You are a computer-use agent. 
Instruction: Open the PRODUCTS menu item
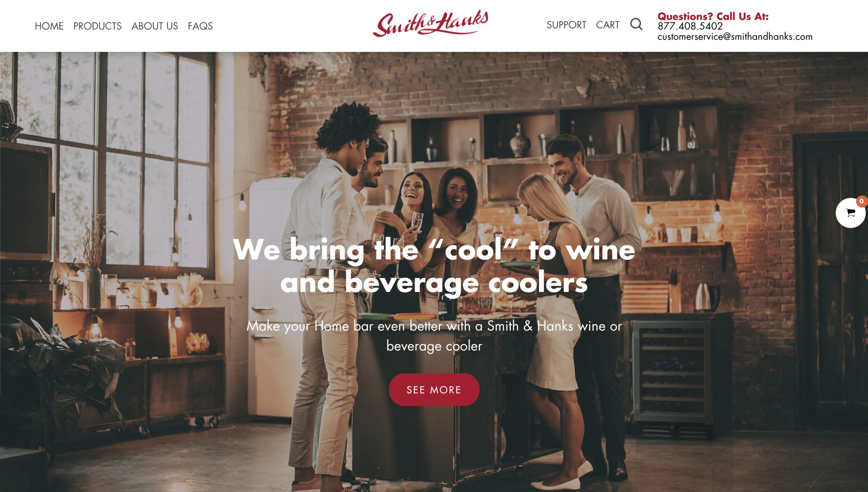pos(97,26)
